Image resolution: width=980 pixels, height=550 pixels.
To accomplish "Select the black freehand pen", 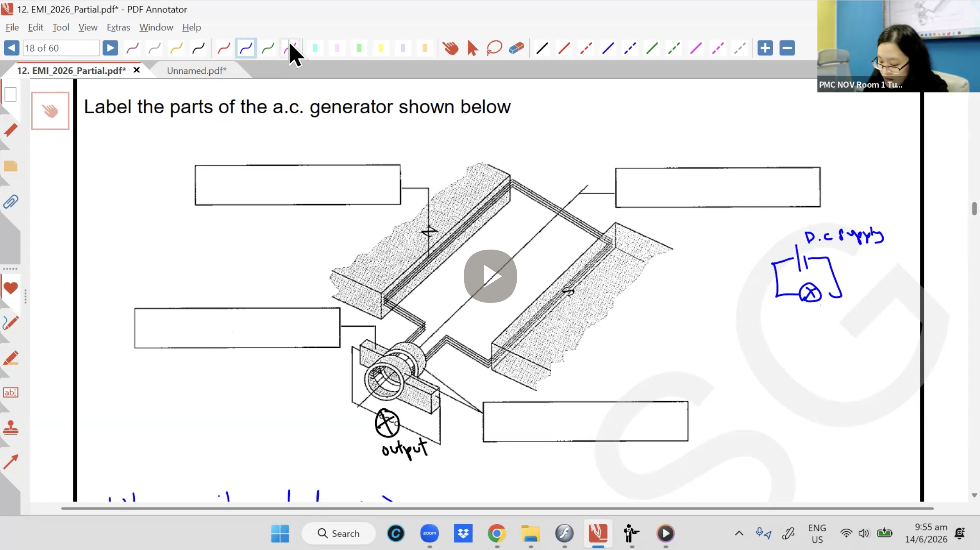I will click(x=199, y=48).
